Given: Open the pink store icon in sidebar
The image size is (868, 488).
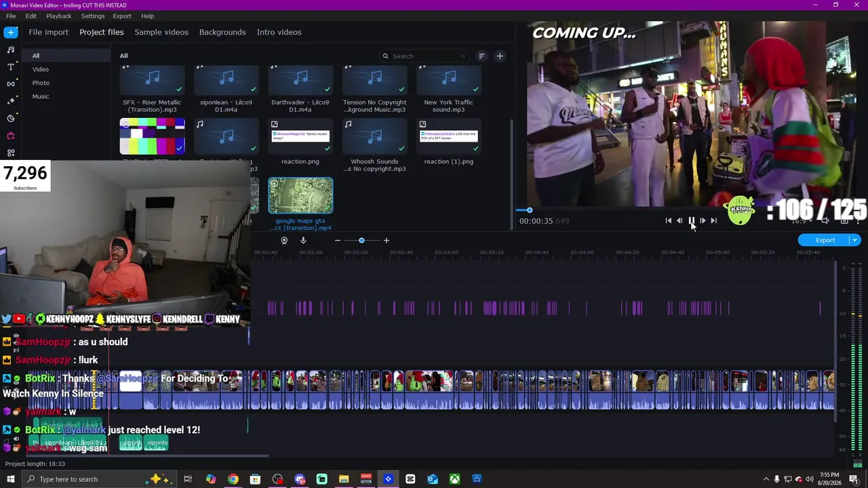Looking at the screenshot, I should 11,136.
